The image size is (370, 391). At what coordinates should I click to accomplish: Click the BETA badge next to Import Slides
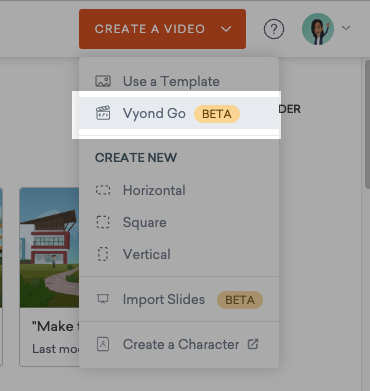pos(240,300)
